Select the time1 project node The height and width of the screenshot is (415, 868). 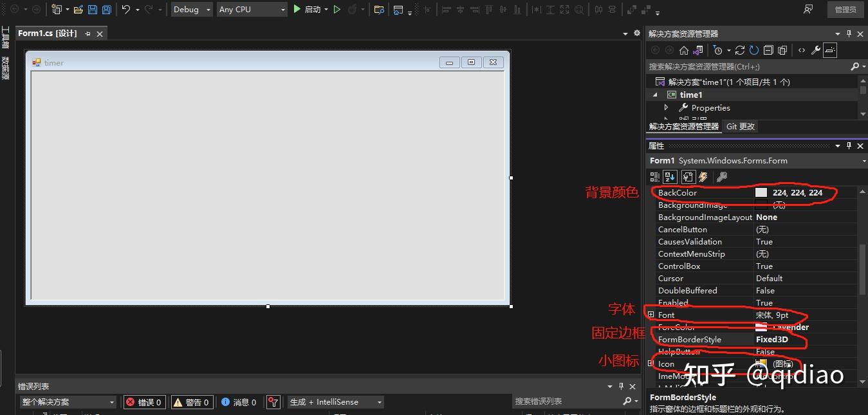(691, 95)
